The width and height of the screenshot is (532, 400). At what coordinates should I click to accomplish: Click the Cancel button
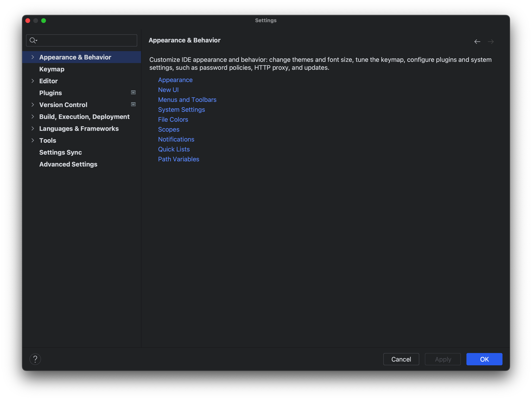[401, 359]
